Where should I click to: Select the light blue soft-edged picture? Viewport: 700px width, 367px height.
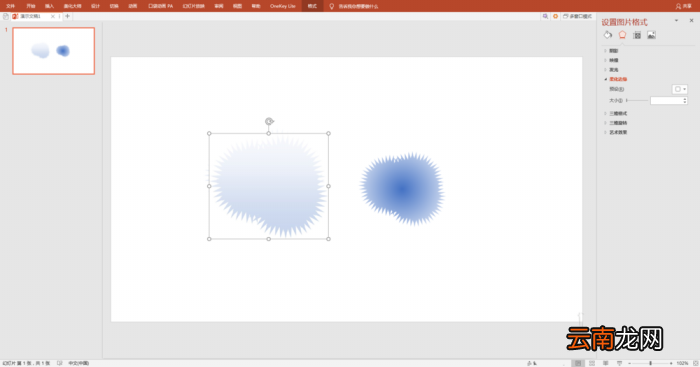pyautogui.click(x=269, y=186)
